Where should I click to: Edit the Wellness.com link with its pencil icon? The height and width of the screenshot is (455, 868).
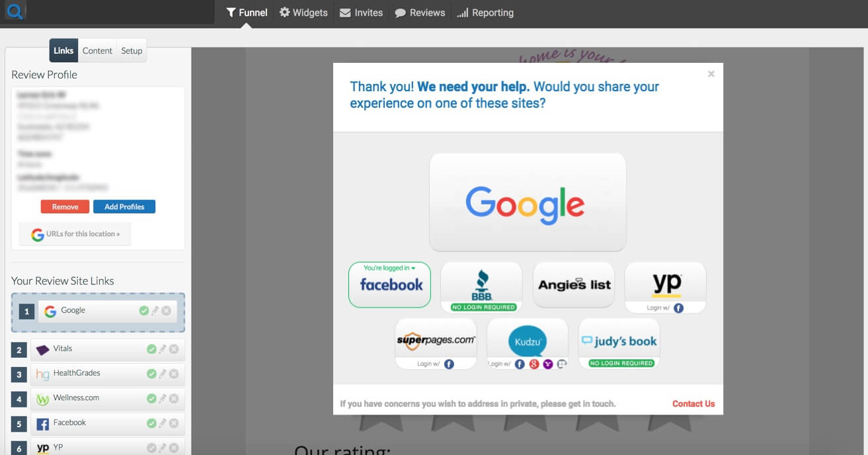pyautogui.click(x=163, y=399)
